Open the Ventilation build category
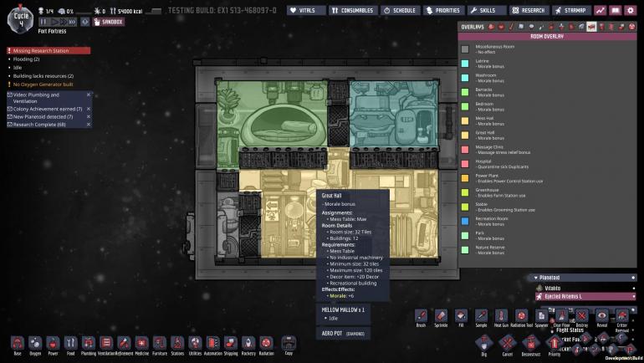 tap(106, 345)
